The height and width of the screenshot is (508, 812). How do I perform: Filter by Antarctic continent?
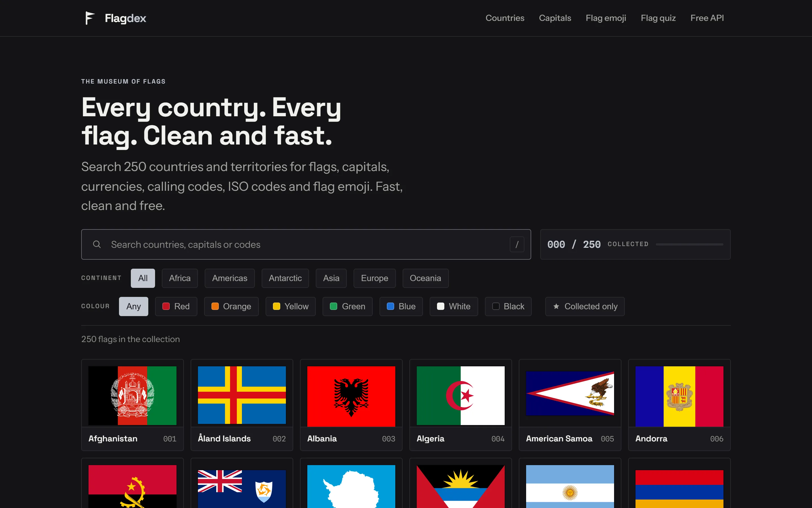click(285, 278)
